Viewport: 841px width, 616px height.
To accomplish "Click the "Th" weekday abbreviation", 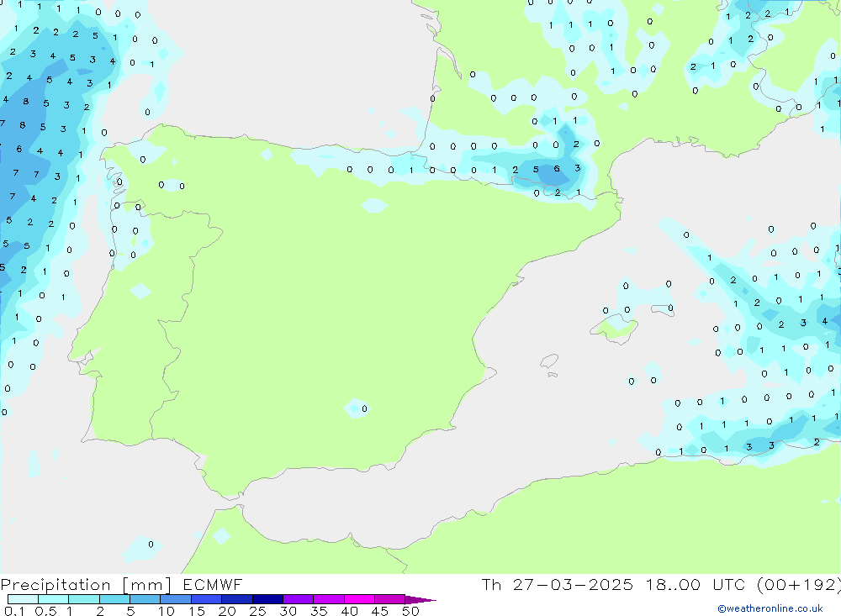I will pos(491,584).
